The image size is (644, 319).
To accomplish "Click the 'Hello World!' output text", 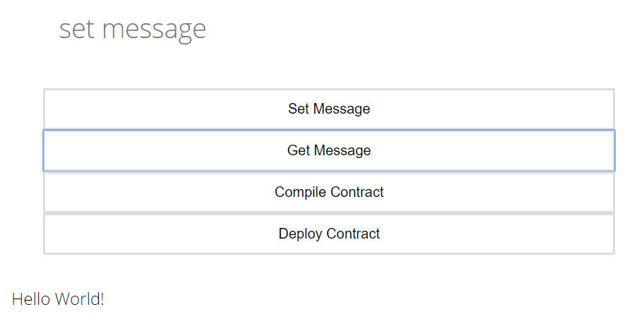I will point(58,299).
